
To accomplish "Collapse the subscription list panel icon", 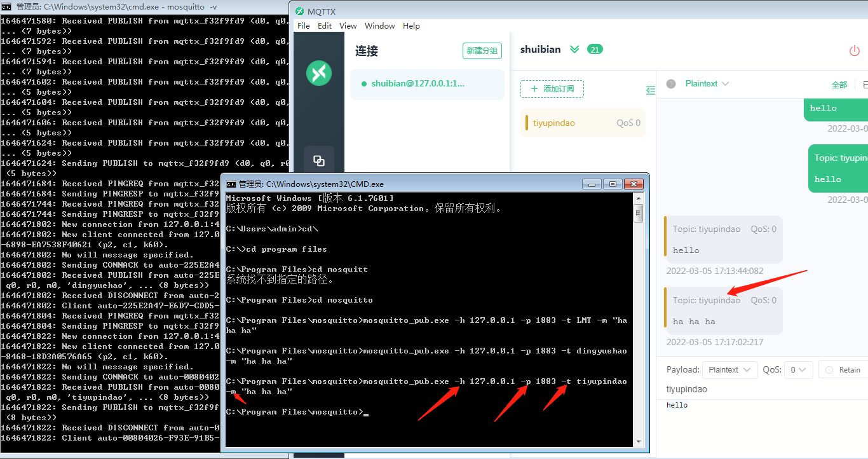I will 650,90.
